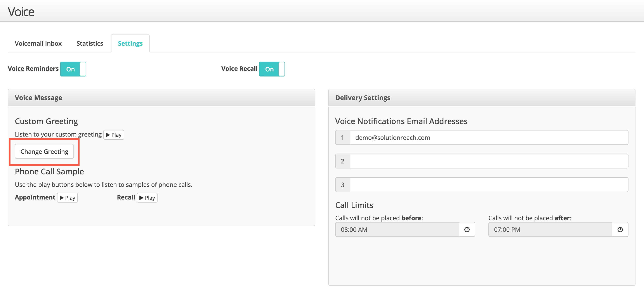This screenshot has width=644, height=293.
Task: Edit email address field 1
Action: pyautogui.click(x=489, y=137)
